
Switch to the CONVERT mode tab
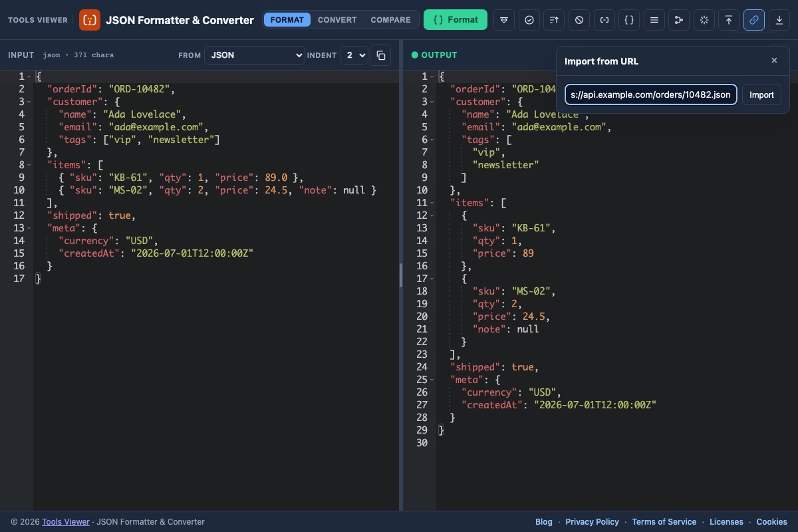point(337,20)
